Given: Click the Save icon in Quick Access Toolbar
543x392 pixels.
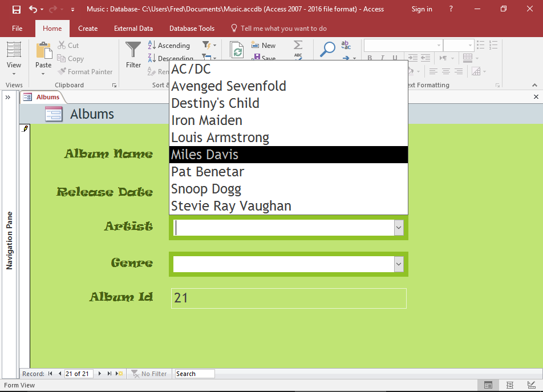Looking at the screenshot, I should coord(17,9).
